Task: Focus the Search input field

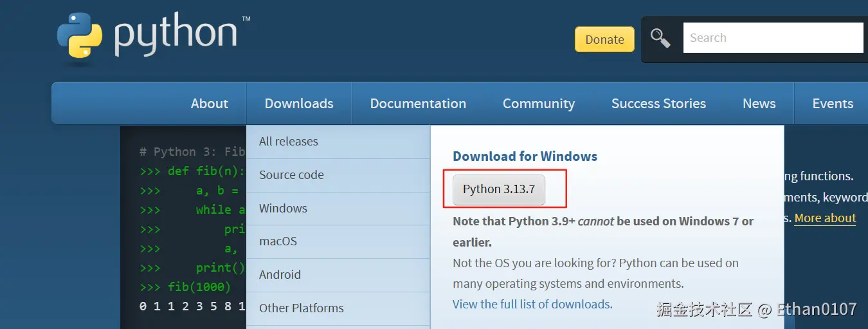Action: [773, 37]
